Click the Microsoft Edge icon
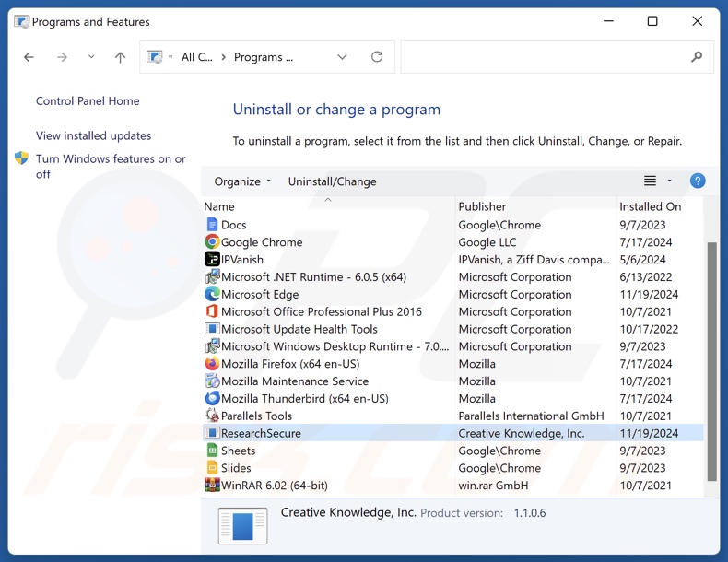Screen dimensions: 728x562 (x=212, y=294)
